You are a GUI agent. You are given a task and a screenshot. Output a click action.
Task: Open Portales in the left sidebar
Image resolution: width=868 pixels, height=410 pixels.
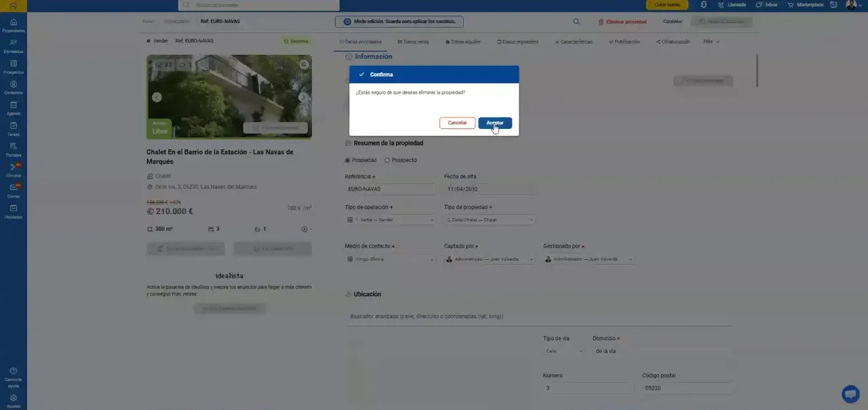click(x=14, y=150)
